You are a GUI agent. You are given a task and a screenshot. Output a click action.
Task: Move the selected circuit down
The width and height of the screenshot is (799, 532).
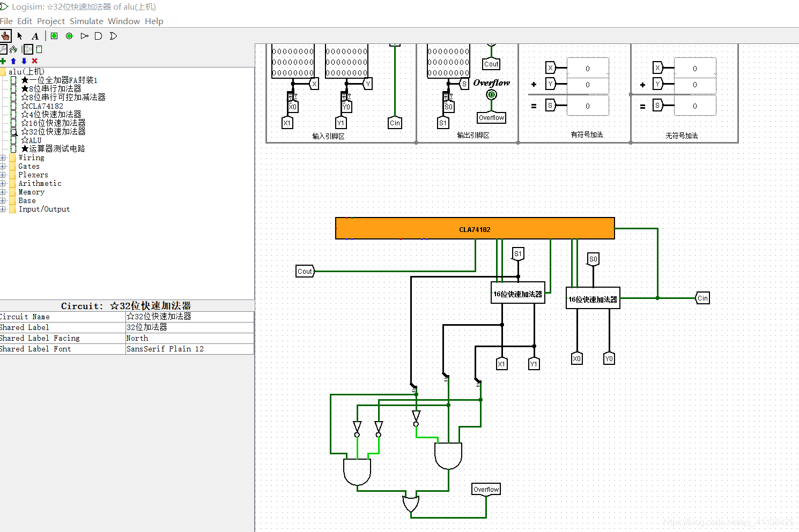pos(24,61)
